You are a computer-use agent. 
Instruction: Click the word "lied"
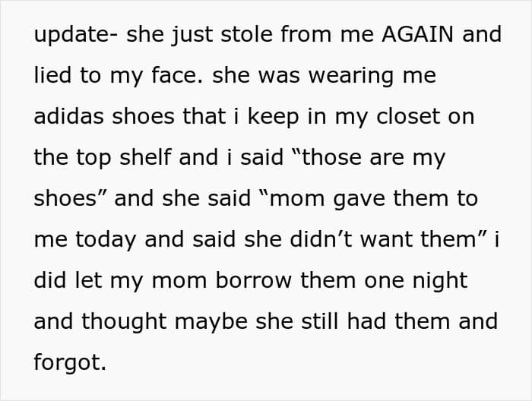coord(52,75)
